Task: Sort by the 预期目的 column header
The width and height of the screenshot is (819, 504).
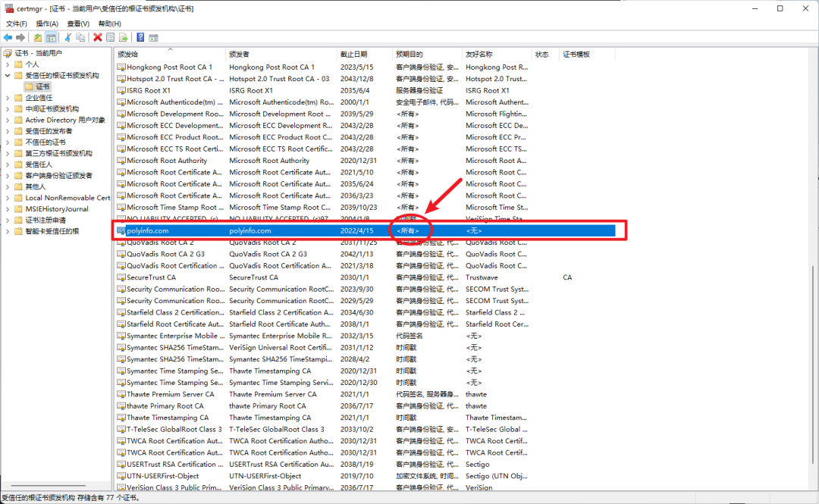Action: (427, 55)
